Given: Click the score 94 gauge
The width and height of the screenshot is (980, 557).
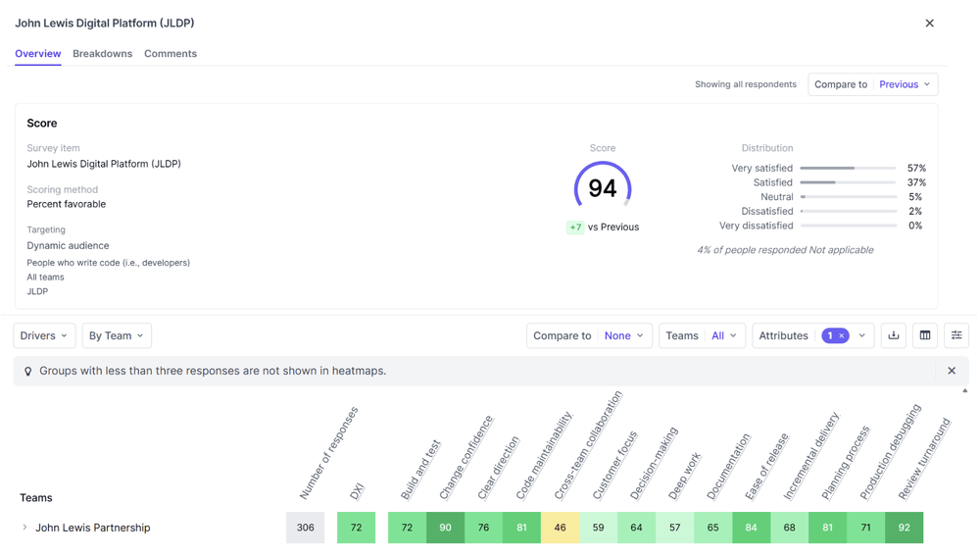Looking at the screenshot, I should (602, 187).
